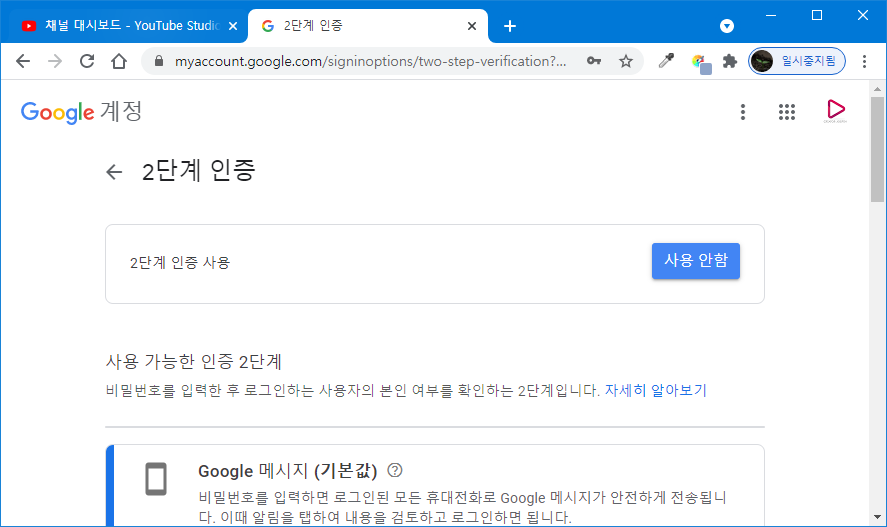887x527 pixels.
Task: Click the padlock site info icon
Action: [159, 61]
